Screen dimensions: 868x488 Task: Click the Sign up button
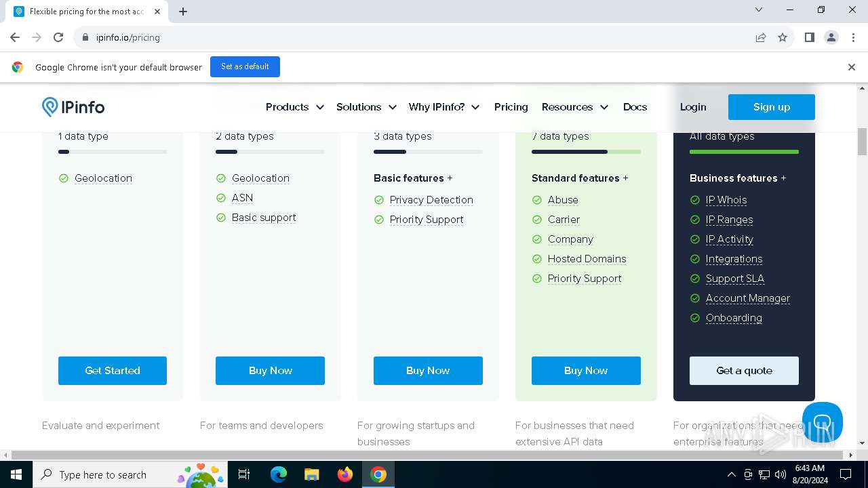click(x=772, y=107)
